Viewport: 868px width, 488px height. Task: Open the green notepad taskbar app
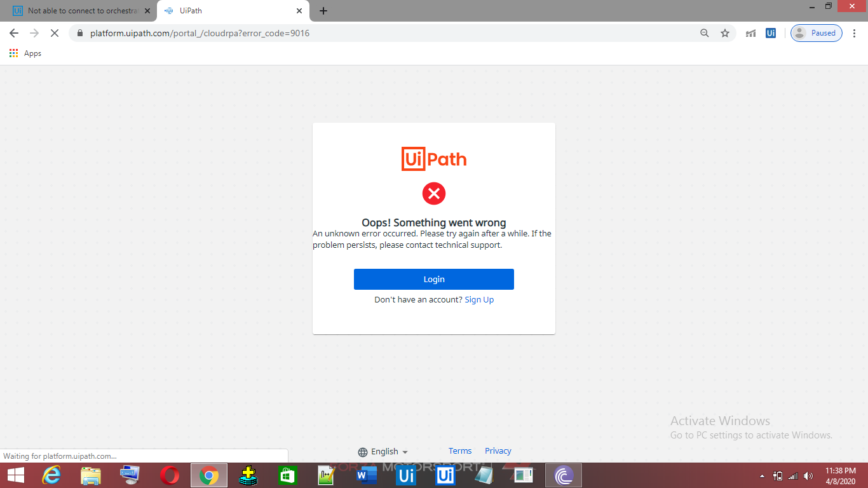(327, 475)
